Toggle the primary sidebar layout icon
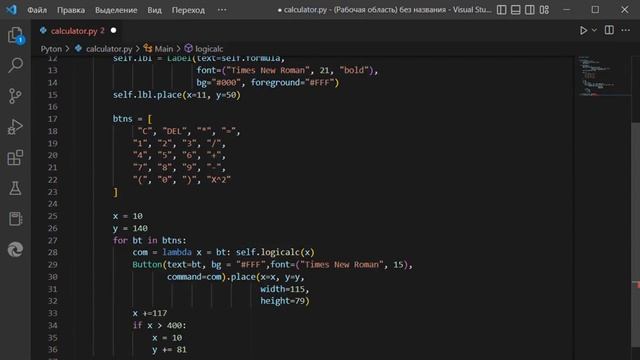 click(502, 10)
